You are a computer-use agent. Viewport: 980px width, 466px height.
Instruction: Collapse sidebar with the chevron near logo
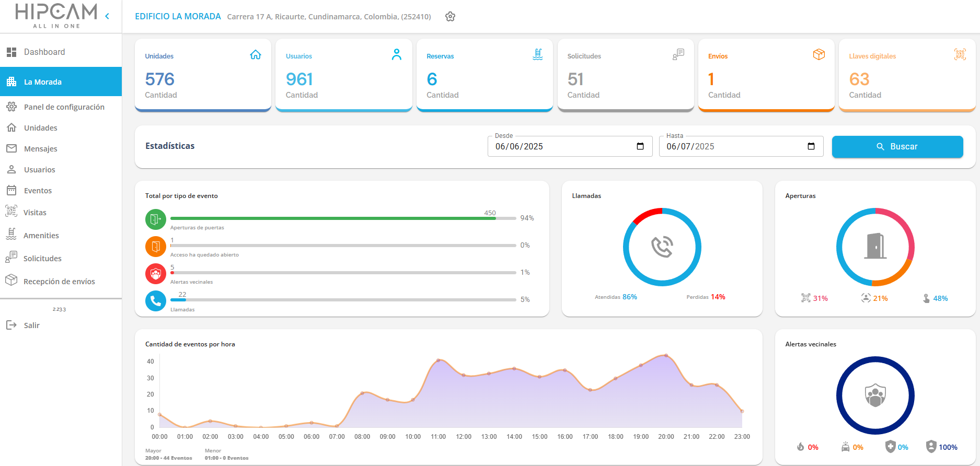pos(107,16)
